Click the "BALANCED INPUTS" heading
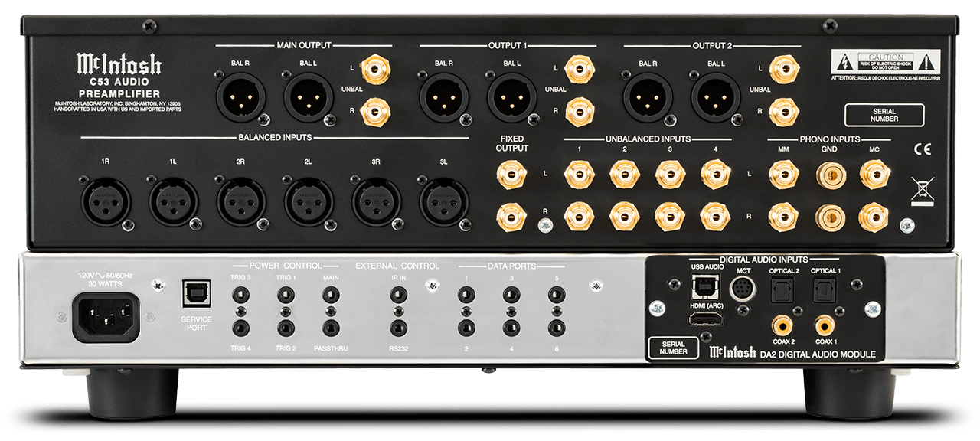This screenshot has height=441, width=980. point(274,138)
